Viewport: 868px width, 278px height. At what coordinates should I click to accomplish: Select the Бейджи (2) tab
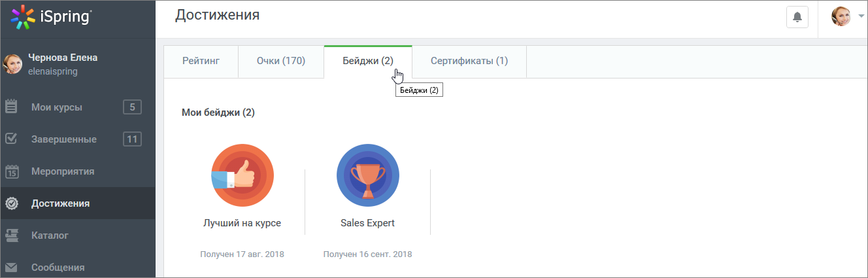[368, 61]
